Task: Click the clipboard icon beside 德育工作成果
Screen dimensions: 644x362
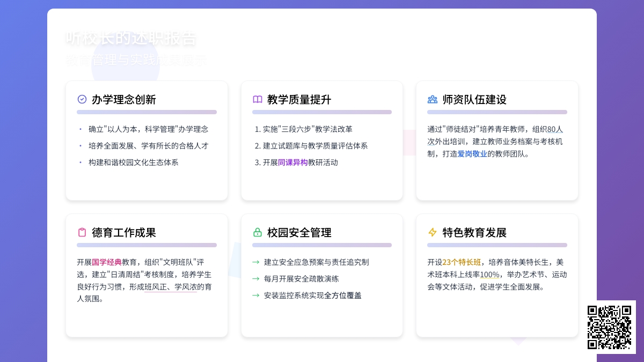Action: pyautogui.click(x=82, y=232)
